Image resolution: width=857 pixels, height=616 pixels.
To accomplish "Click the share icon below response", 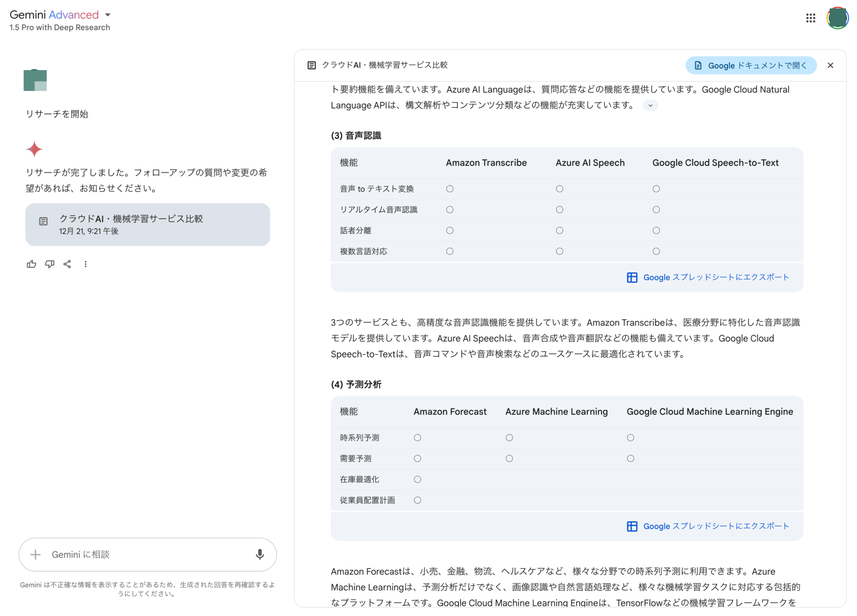I will coord(67,264).
